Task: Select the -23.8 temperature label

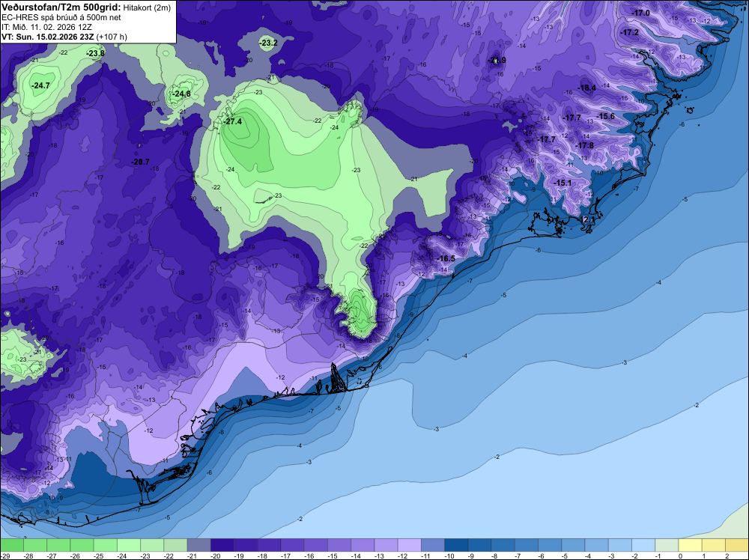Action: coord(96,53)
